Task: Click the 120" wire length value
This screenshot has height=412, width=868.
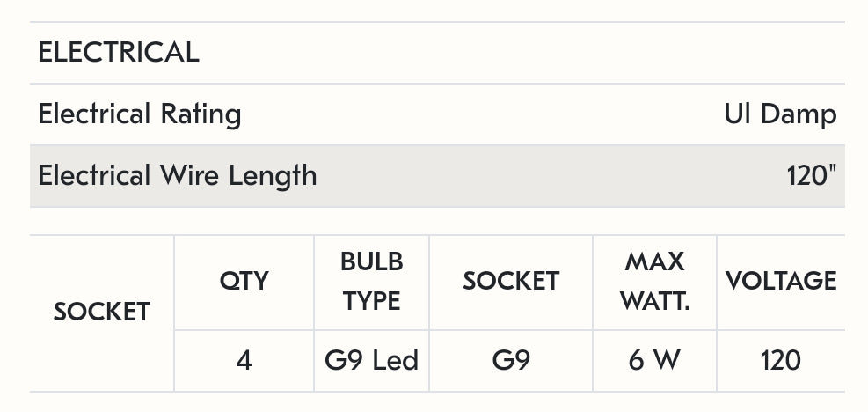Action: click(812, 175)
